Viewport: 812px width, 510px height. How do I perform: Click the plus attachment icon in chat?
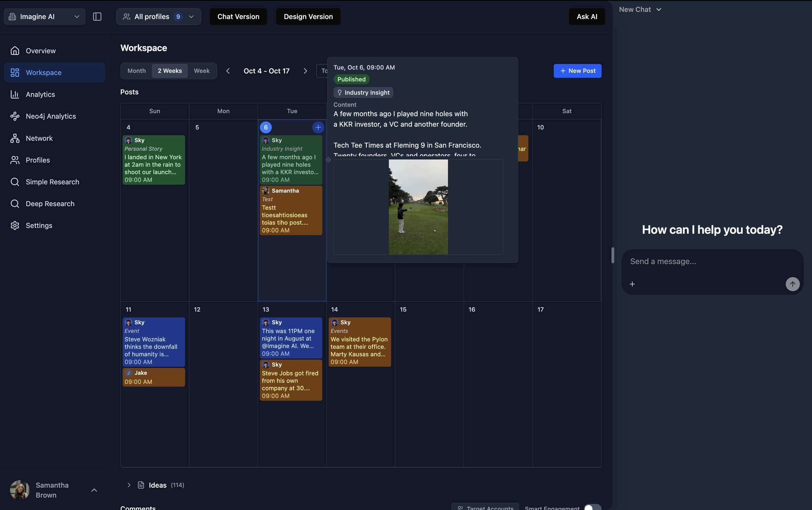pos(632,284)
